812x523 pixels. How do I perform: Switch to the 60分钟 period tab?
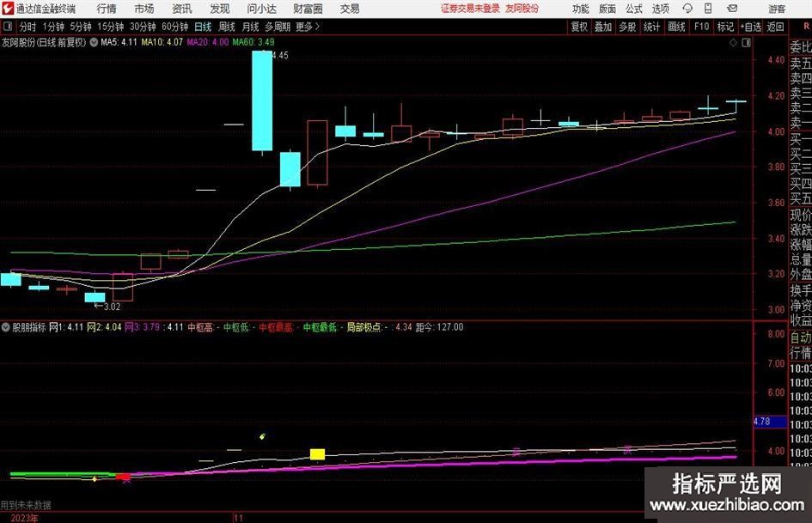[174, 27]
